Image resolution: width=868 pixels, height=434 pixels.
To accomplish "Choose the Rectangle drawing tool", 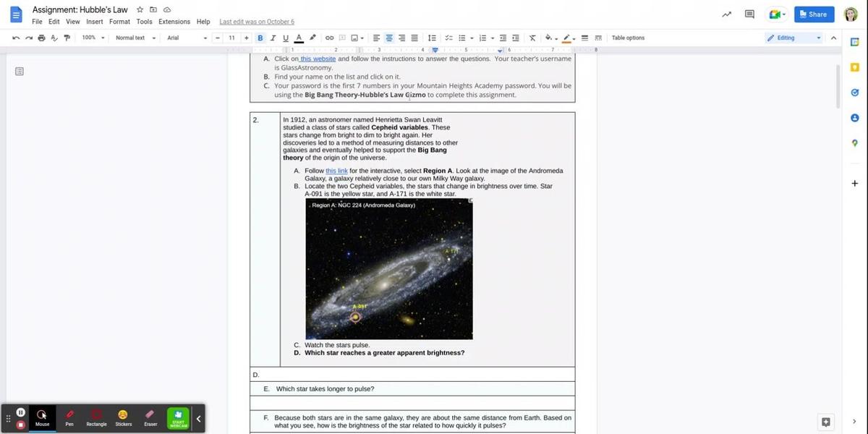I will (x=96, y=417).
